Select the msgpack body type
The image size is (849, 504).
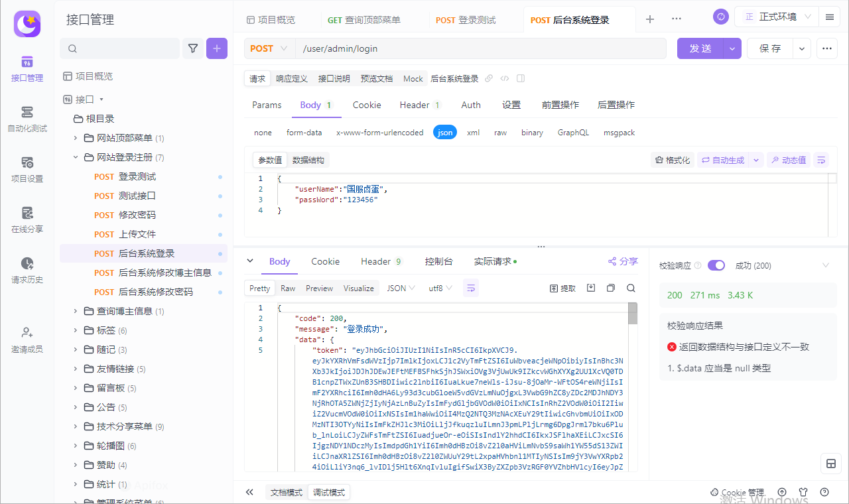click(x=619, y=133)
